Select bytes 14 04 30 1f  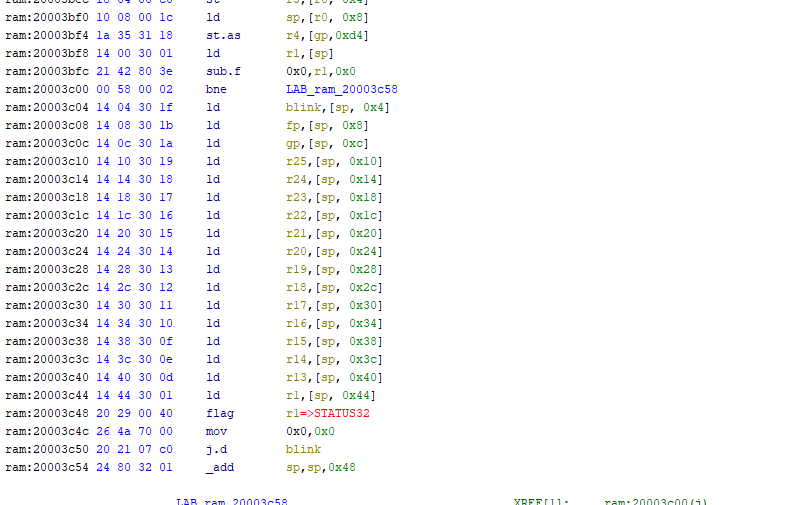134,108
